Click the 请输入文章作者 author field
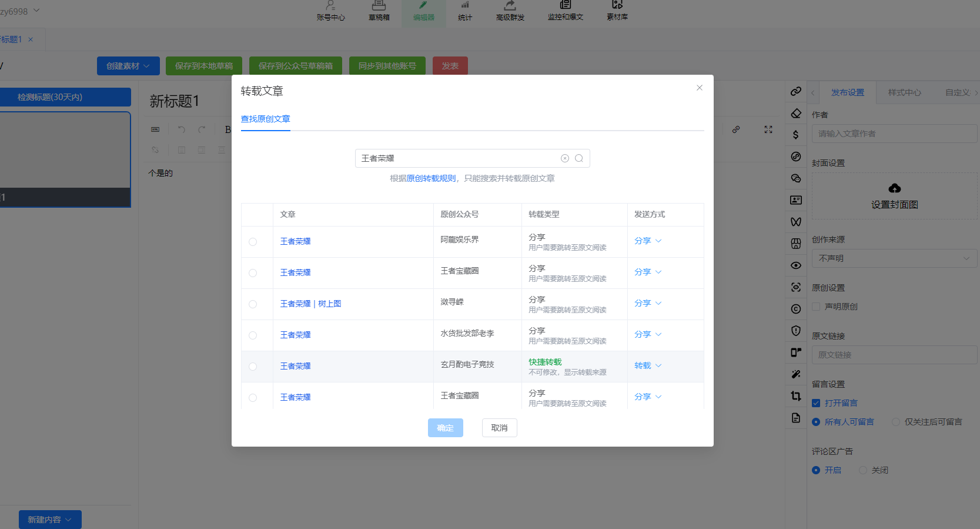980x529 pixels. [894, 134]
